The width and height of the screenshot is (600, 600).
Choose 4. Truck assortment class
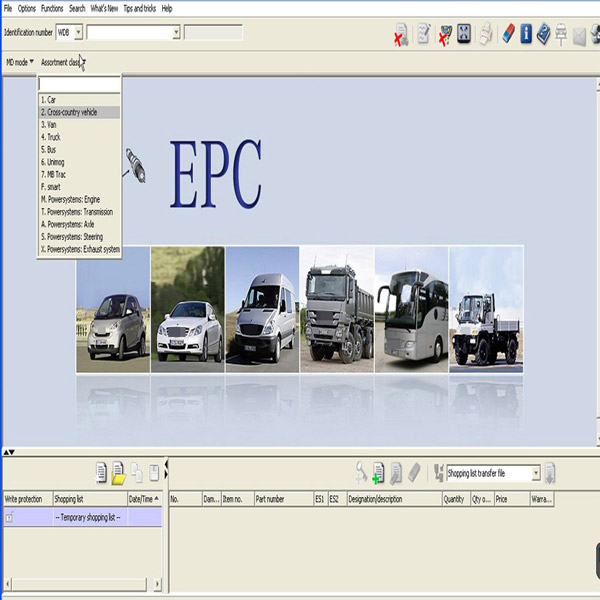tap(79, 137)
